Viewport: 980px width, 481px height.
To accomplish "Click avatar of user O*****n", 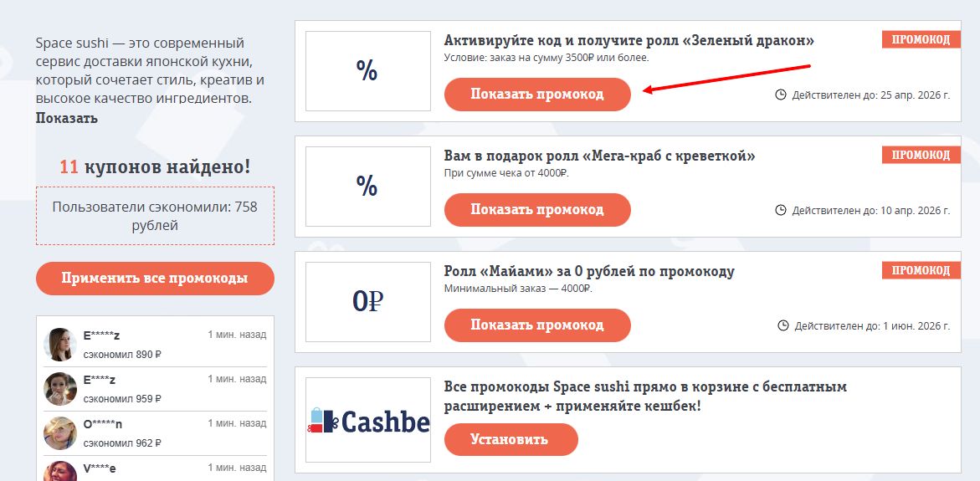I will 60,433.
